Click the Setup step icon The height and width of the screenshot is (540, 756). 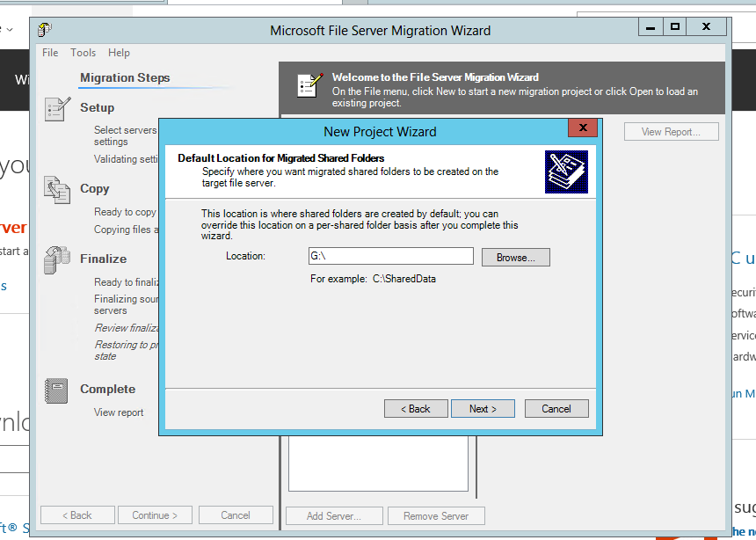click(57, 108)
